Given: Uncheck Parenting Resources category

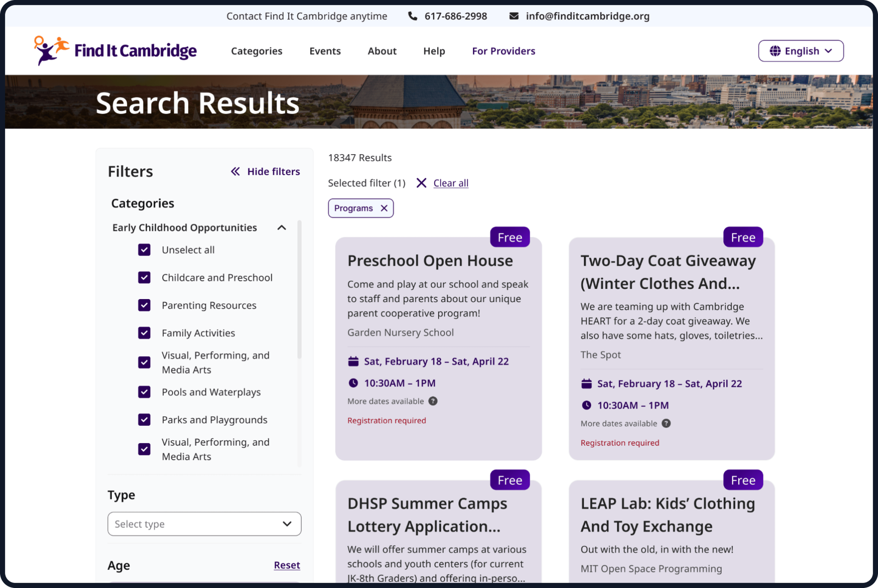Looking at the screenshot, I should (x=145, y=305).
